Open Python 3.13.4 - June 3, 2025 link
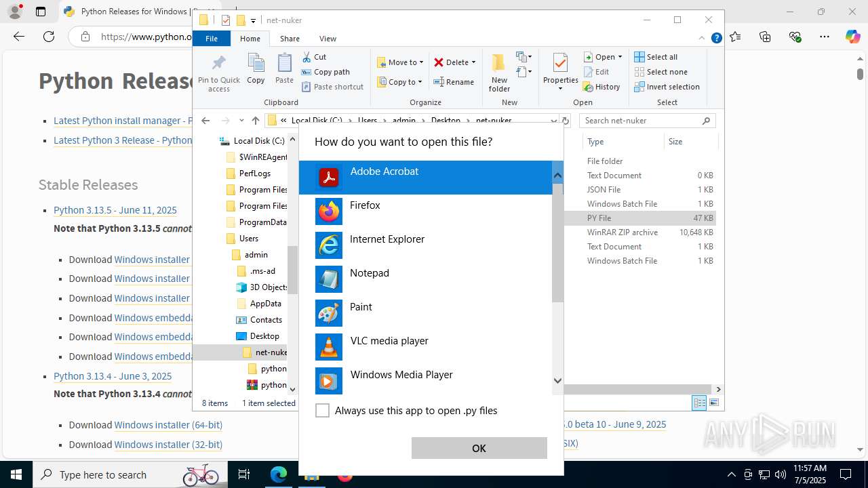This screenshot has width=868, height=488. click(x=113, y=376)
